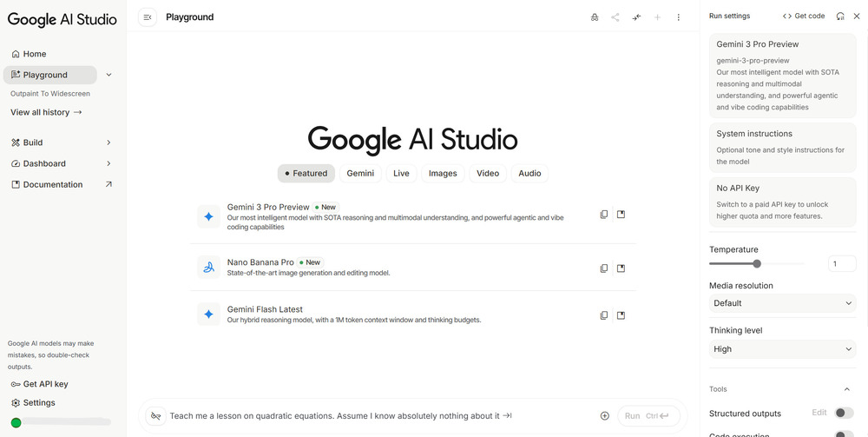Select Gemini Flash Latest model row

pyautogui.click(x=413, y=314)
